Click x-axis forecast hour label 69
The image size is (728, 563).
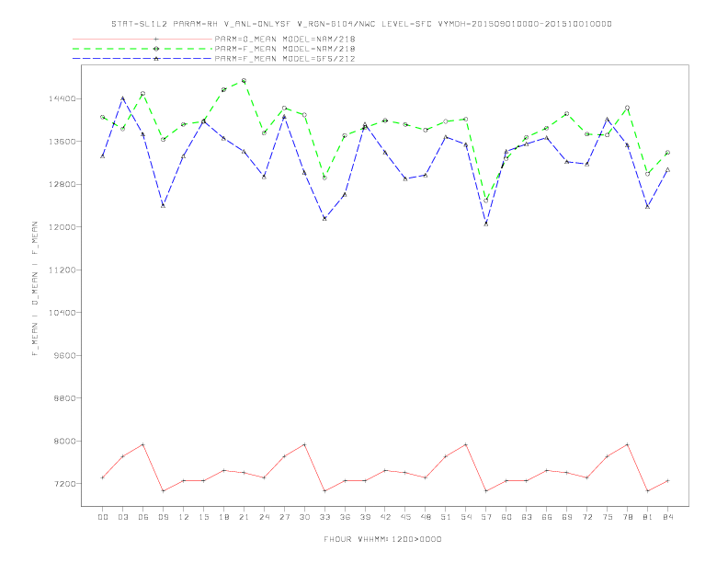[x=567, y=517]
